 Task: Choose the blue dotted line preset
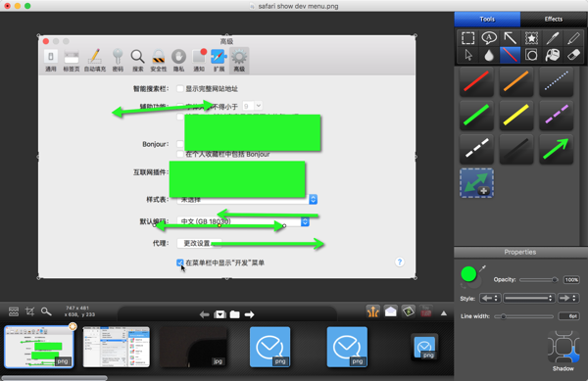556,81
